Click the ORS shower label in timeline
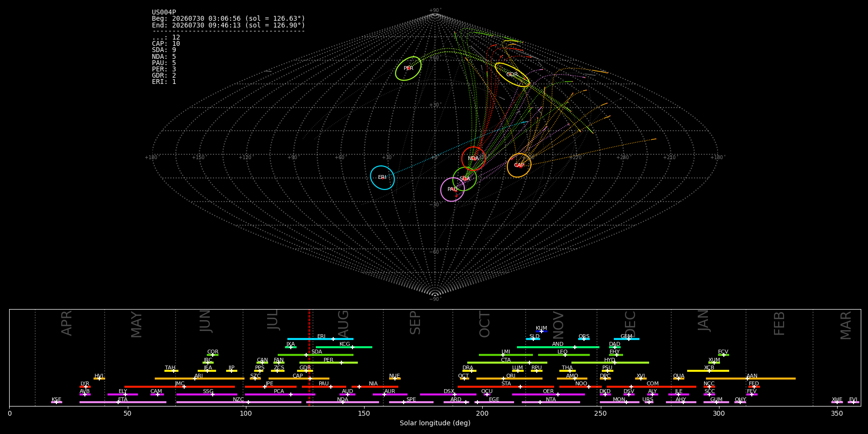Screen dimensions: 868x434 [x=584, y=337]
